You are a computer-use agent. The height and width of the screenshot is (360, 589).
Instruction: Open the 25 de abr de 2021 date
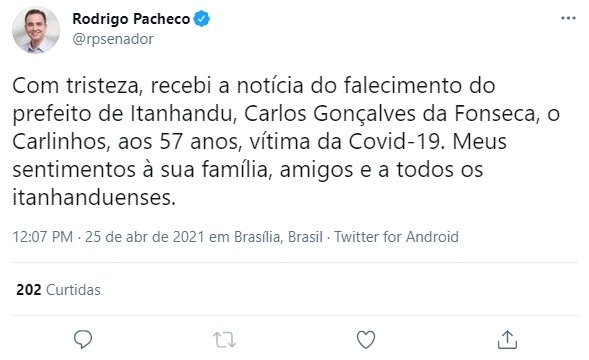(x=145, y=237)
